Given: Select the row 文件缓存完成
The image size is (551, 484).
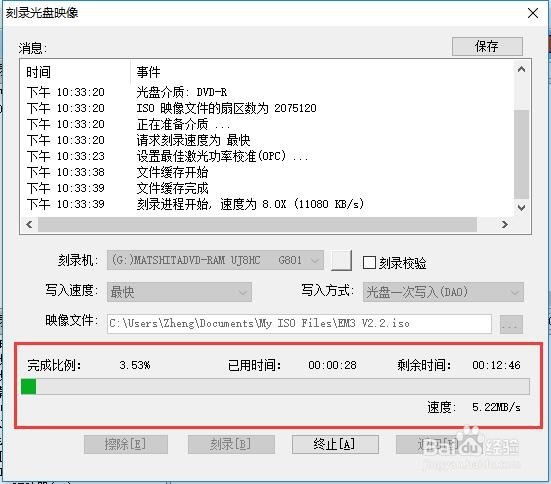Looking at the screenshot, I should coord(267,188).
